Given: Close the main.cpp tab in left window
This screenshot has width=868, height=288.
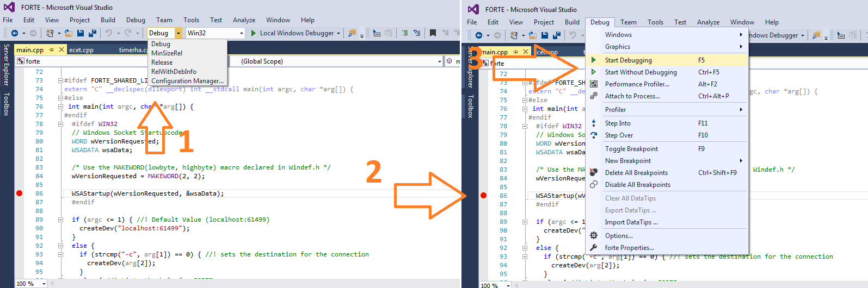Looking at the screenshot, I should (61, 49).
